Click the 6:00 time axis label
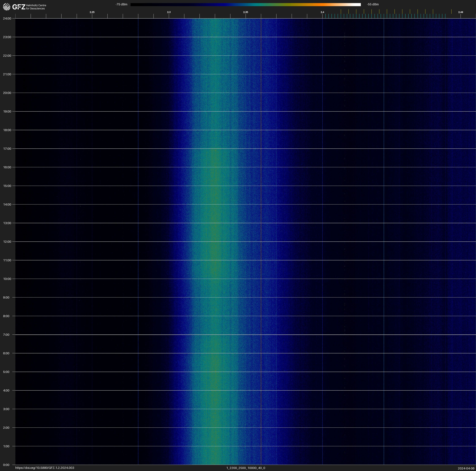476x471 pixels. [x=6, y=353]
